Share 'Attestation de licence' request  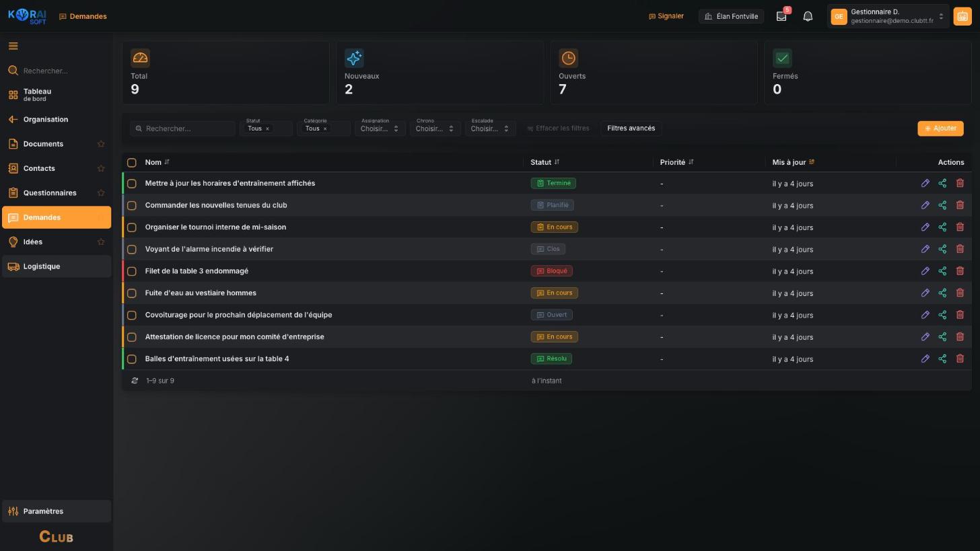click(x=942, y=337)
